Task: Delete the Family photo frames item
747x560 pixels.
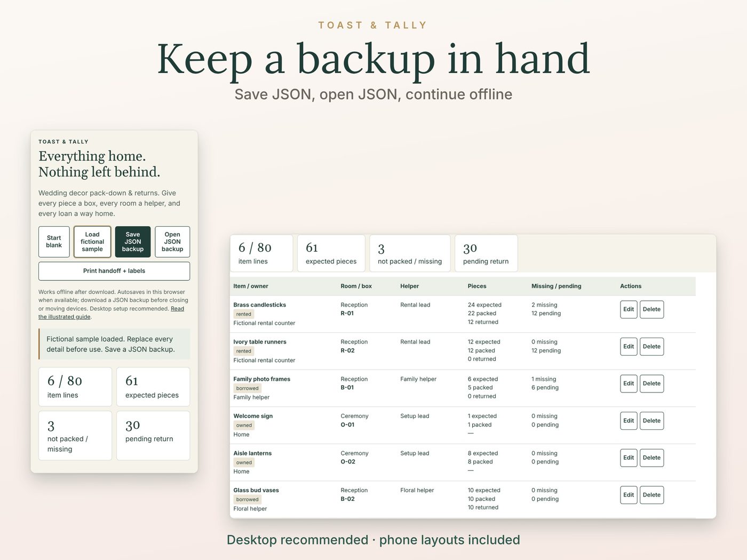Action: (651, 383)
